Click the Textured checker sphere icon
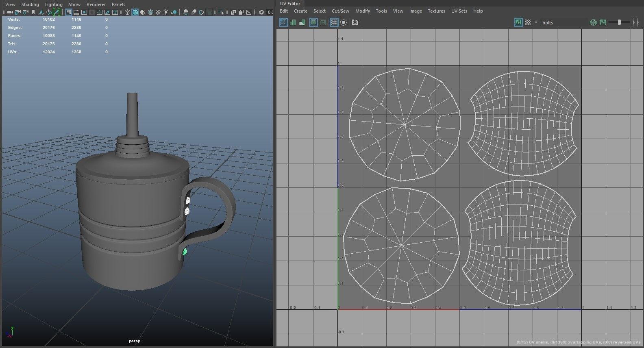This screenshot has width=644, height=348. click(158, 12)
